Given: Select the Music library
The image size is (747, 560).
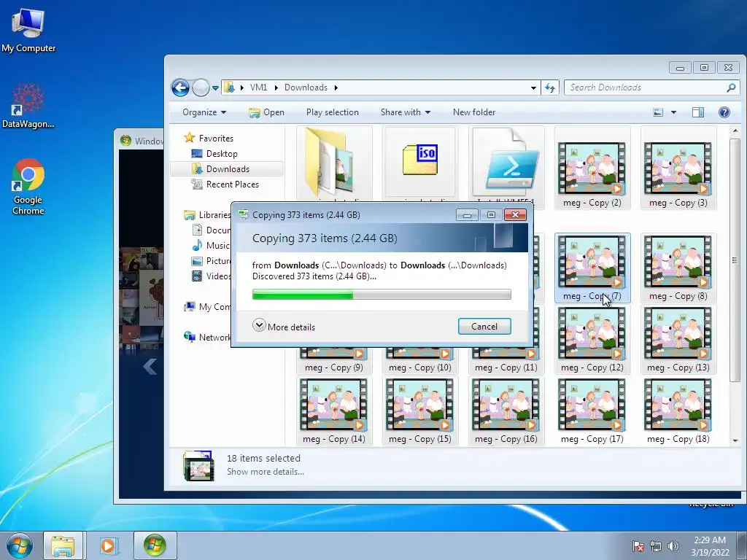Looking at the screenshot, I should pyautogui.click(x=211, y=246).
